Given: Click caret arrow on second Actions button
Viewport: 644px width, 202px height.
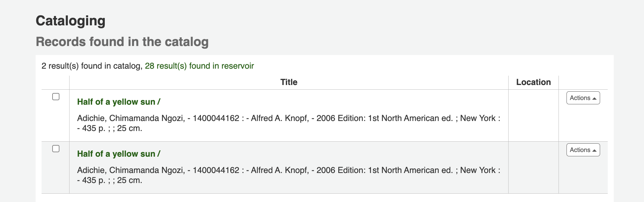Looking at the screenshot, I should [x=594, y=150].
